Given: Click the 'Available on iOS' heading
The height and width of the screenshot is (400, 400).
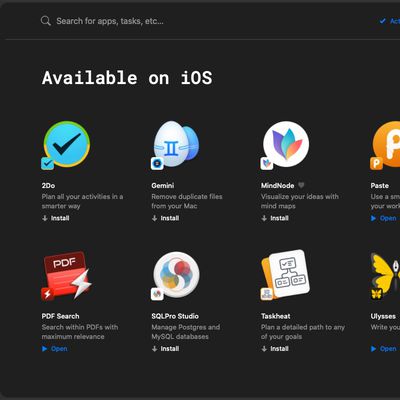Looking at the screenshot, I should click(x=127, y=78).
